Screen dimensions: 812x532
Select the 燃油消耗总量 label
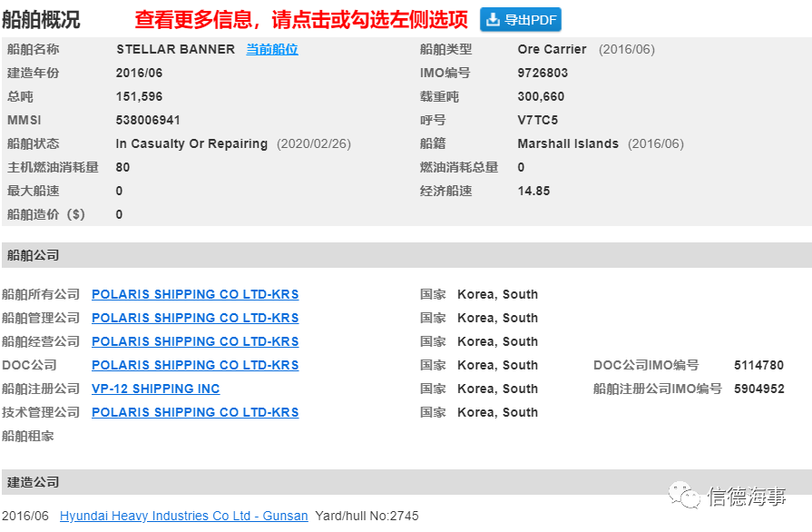459,167
